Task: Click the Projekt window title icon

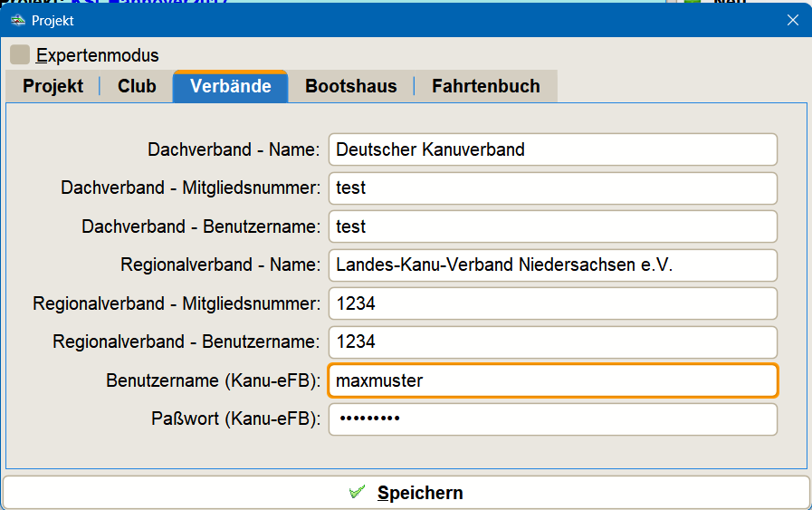Action: 17,21
